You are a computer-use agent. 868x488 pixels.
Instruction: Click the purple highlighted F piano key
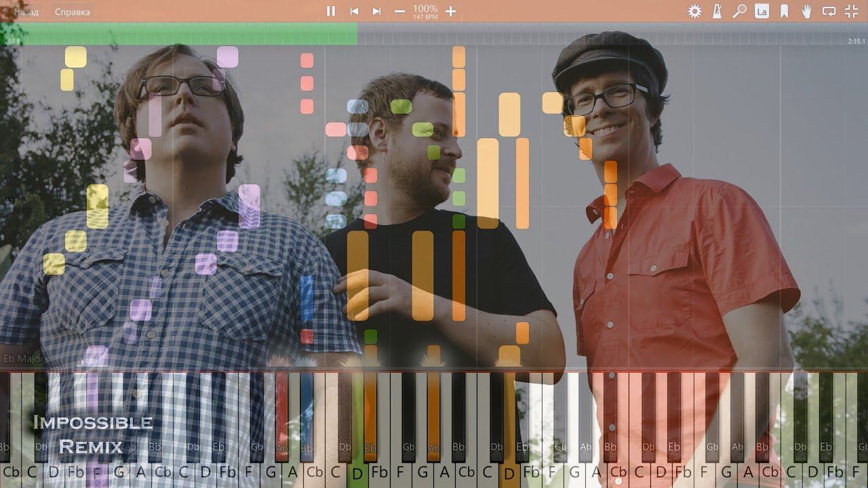[x=96, y=473]
